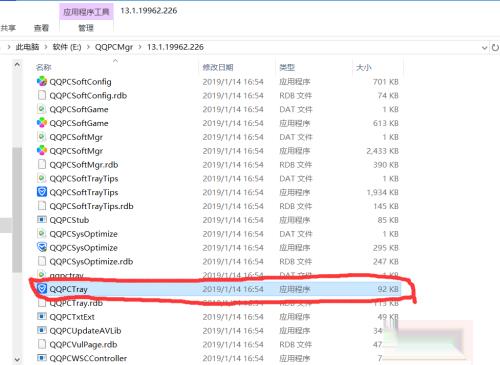Select the QQPCTray.rdb file name
Image resolution: width=500 pixels, height=365 pixels.
[x=76, y=303]
